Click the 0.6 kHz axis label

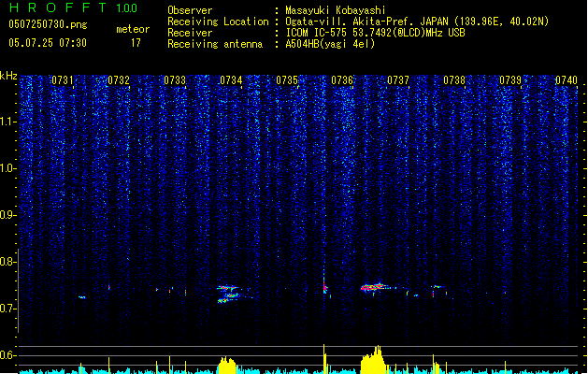[x=8, y=355]
